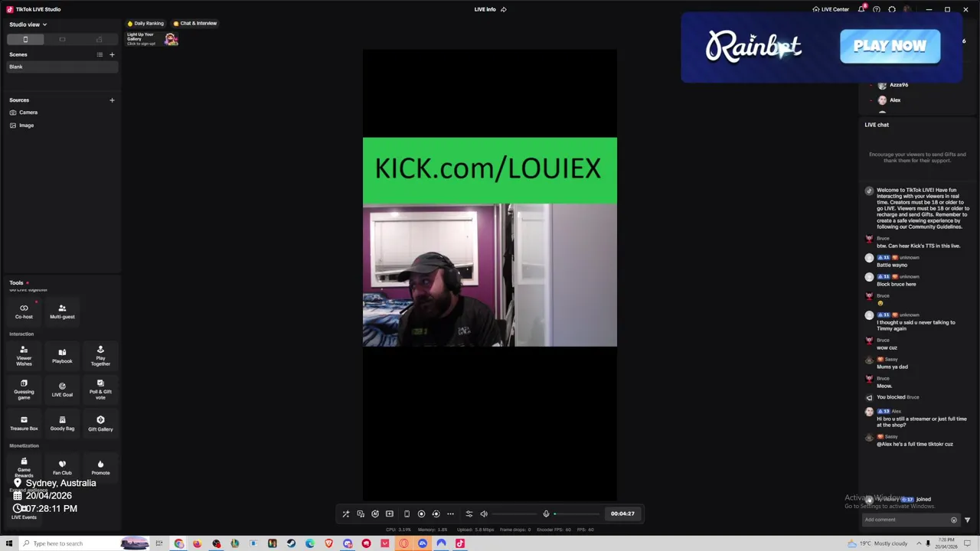980x551 pixels.
Task: Open the Play Together tool
Action: [100, 356]
